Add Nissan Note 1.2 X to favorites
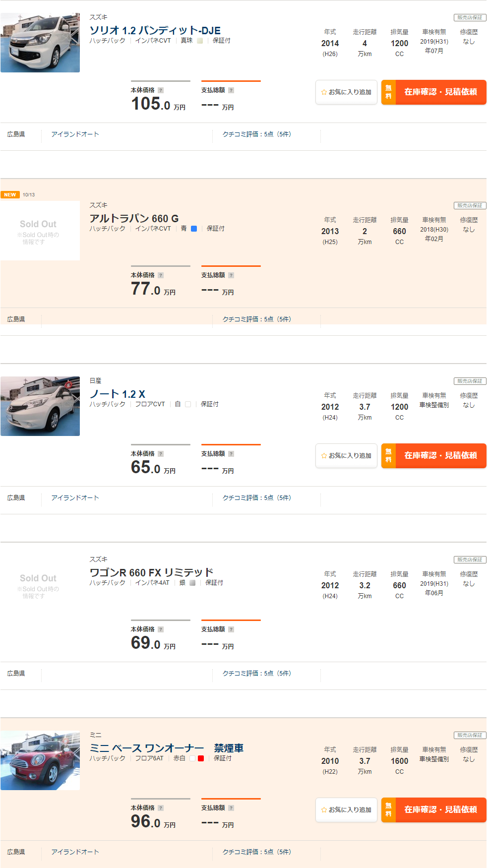The height and width of the screenshot is (868, 488). [346, 456]
